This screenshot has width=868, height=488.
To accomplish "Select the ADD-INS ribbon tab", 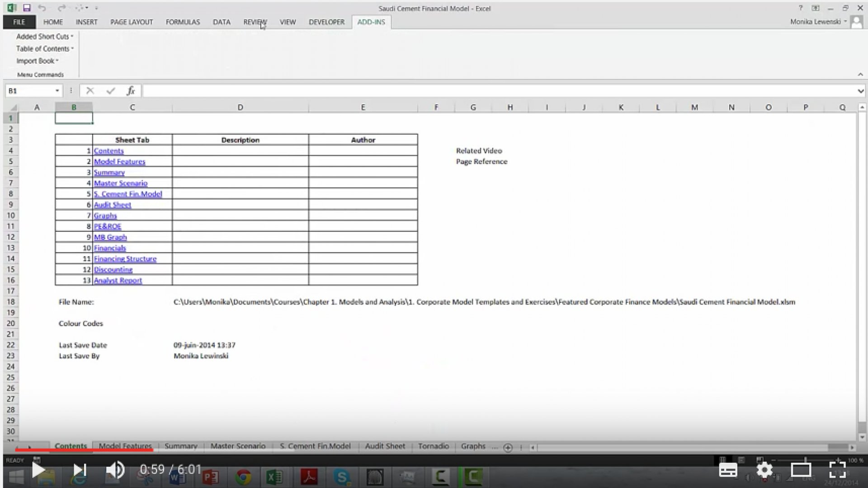I will 371,22.
